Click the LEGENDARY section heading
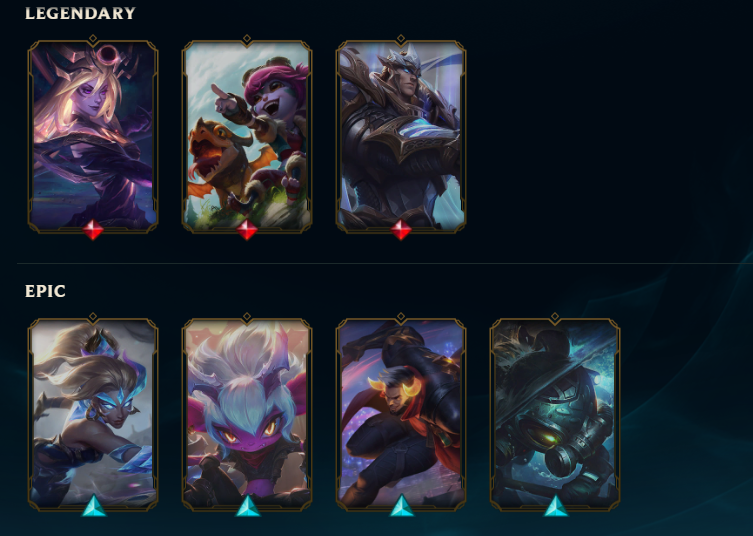The height and width of the screenshot is (536, 753). tap(80, 13)
